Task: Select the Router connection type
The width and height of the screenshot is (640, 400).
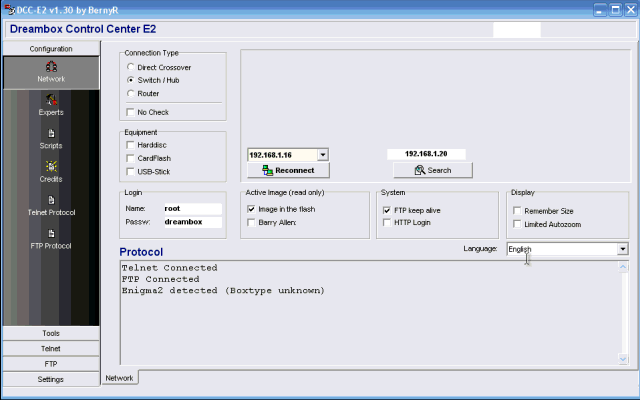Action: (131, 93)
